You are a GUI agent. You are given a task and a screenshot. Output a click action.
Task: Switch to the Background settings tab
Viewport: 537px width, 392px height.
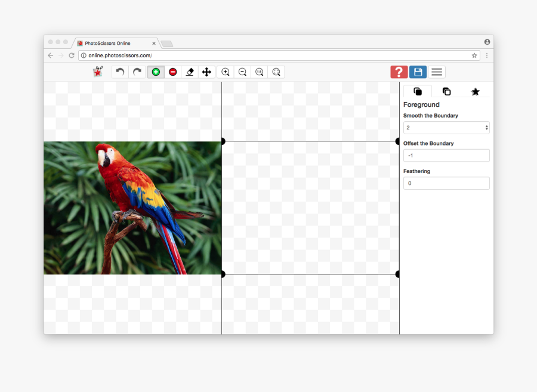click(x=446, y=91)
